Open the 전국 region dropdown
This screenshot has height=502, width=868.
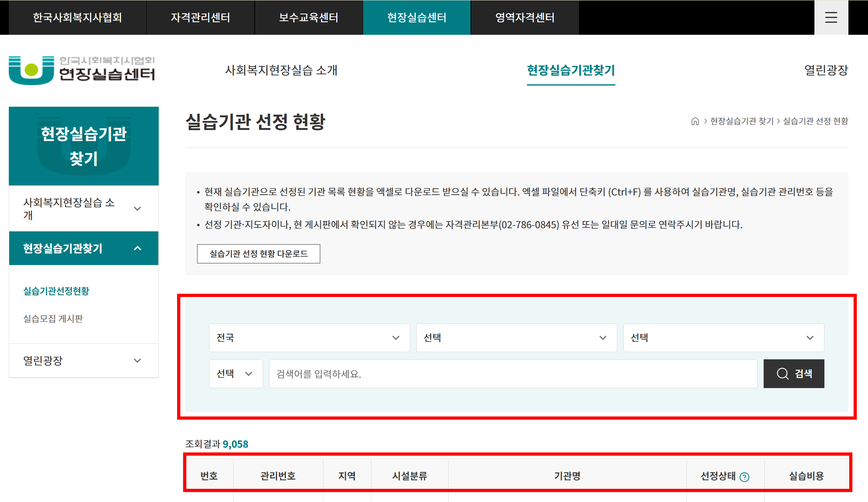point(309,338)
